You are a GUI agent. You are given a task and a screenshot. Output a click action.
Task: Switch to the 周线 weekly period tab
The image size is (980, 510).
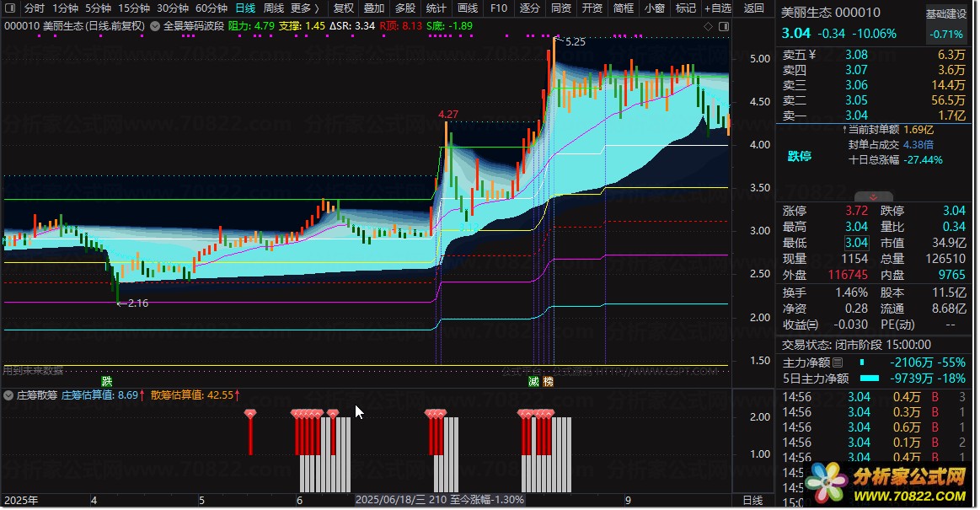click(x=274, y=8)
